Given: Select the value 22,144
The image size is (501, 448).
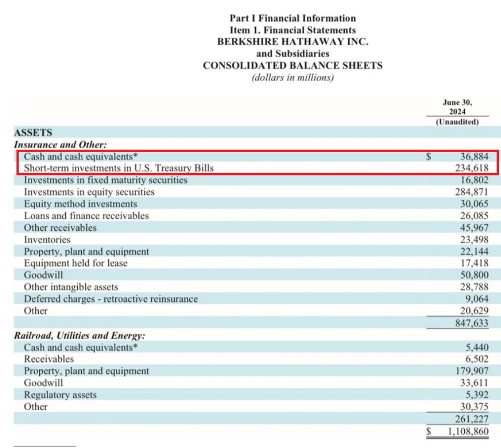Looking at the screenshot, I should pos(474,251).
